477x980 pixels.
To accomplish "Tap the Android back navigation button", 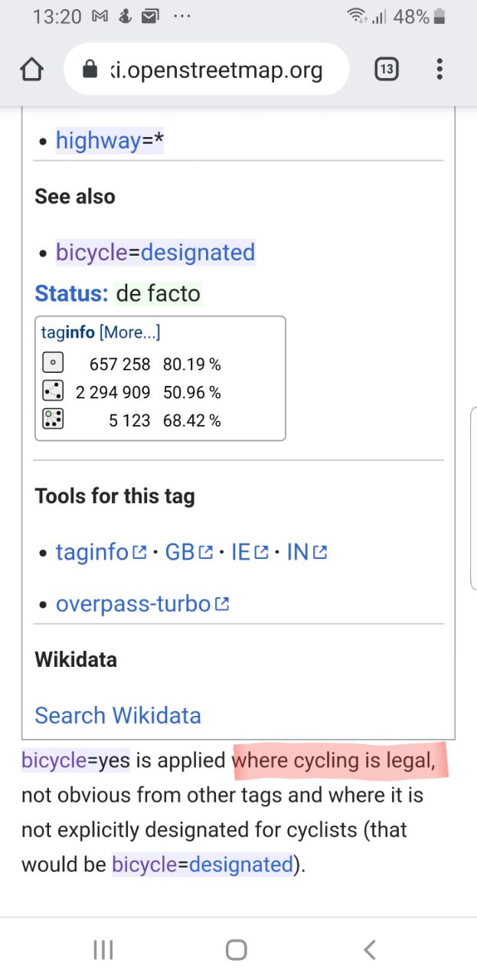I will click(x=370, y=950).
